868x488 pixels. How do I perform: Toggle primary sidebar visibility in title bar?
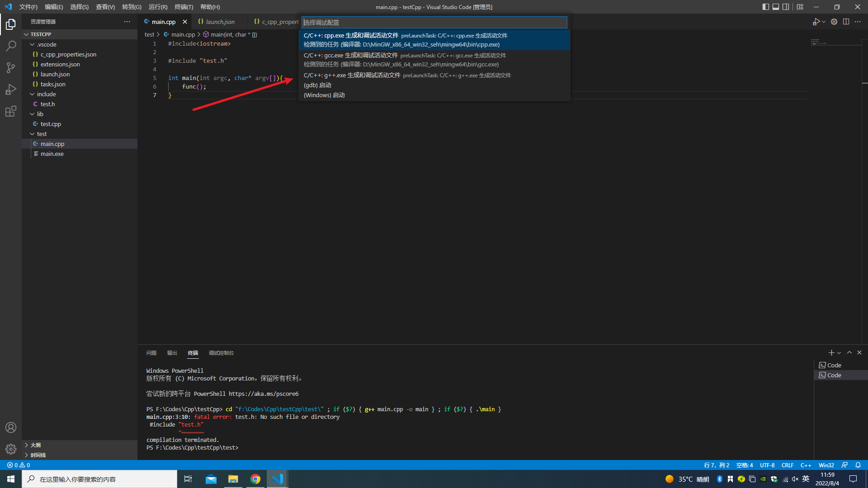tap(765, 7)
